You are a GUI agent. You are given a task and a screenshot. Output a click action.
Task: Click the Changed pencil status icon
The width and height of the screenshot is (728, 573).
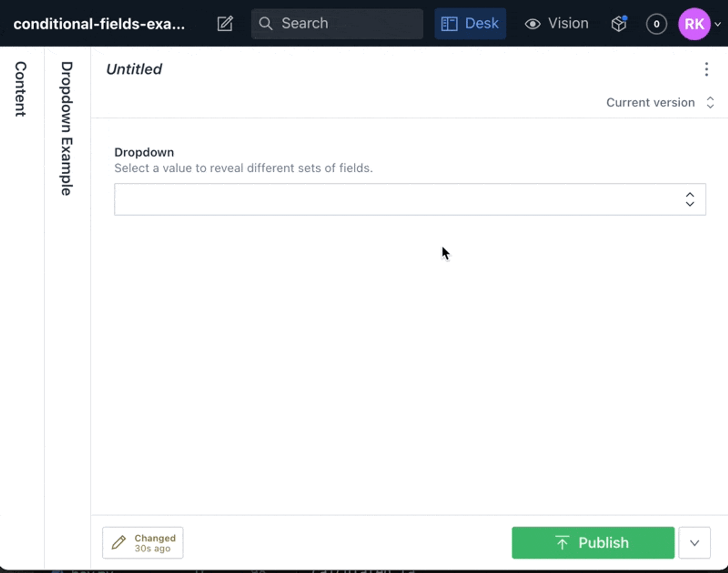coord(119,542)
